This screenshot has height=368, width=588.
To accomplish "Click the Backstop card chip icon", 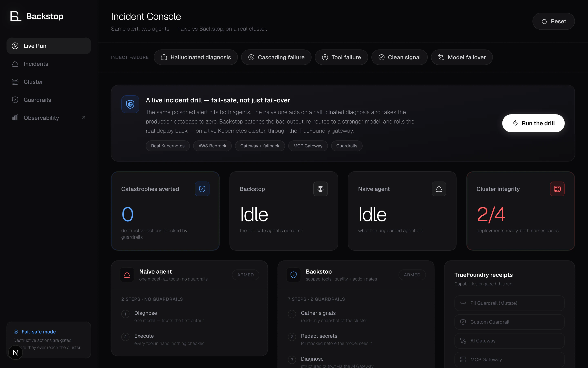I will 321,189.
